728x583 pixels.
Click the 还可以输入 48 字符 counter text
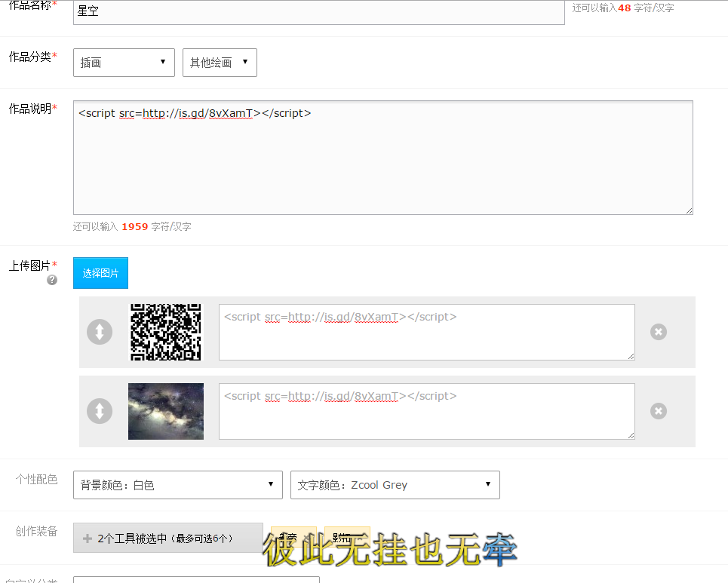622,8
